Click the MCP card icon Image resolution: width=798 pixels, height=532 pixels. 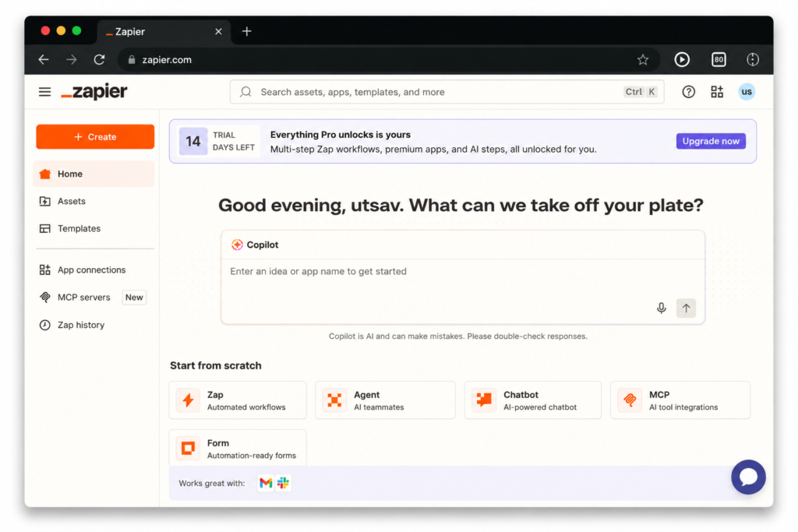click(630, 400)
